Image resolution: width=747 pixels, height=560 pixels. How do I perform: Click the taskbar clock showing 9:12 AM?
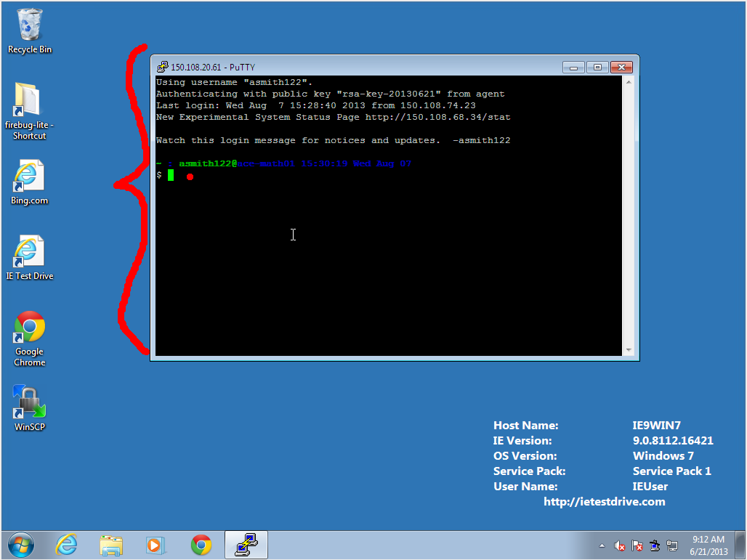coord(708,545)
